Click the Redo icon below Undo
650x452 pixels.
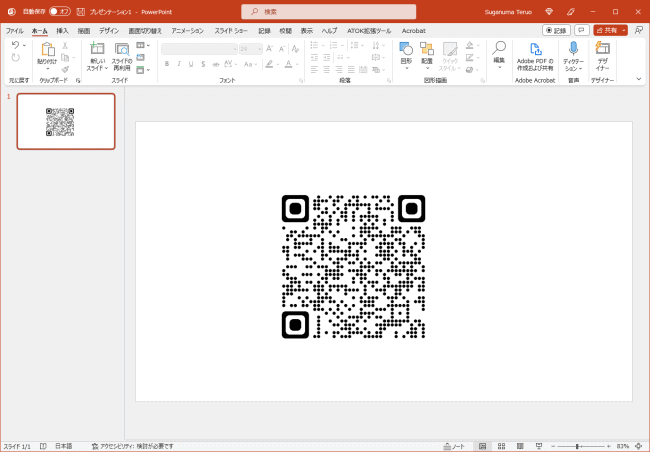(x=15, y=58)
